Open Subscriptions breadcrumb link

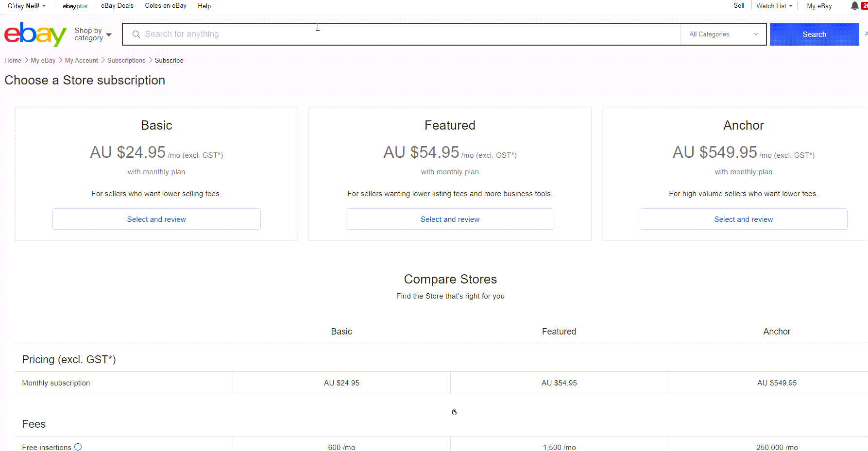[126, 60]
